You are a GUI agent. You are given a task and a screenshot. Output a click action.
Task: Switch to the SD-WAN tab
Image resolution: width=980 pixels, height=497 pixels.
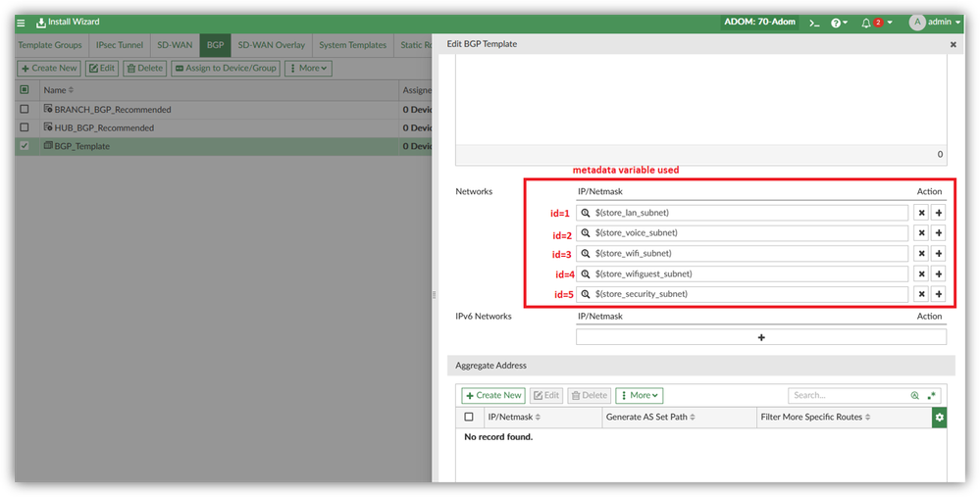(x=175, y=45)
